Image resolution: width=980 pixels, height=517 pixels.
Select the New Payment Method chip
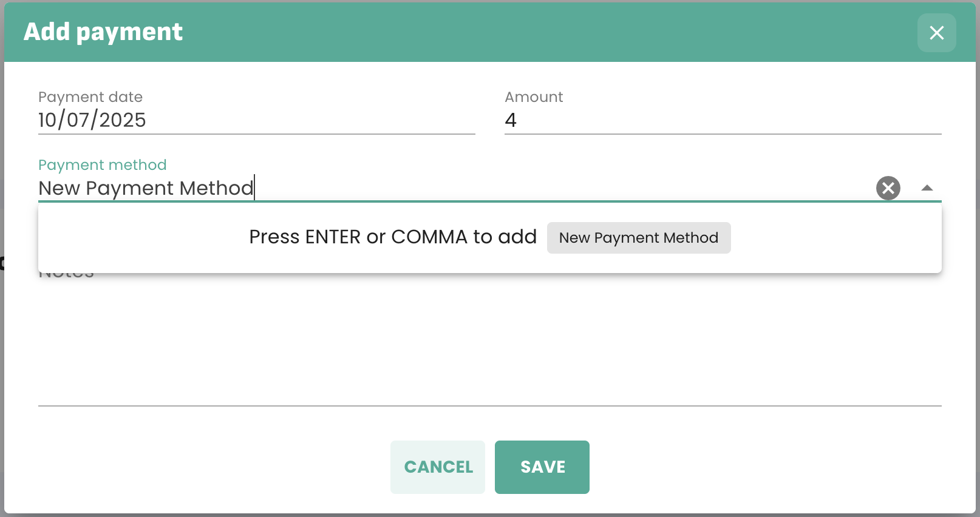(x=638, y=238)
